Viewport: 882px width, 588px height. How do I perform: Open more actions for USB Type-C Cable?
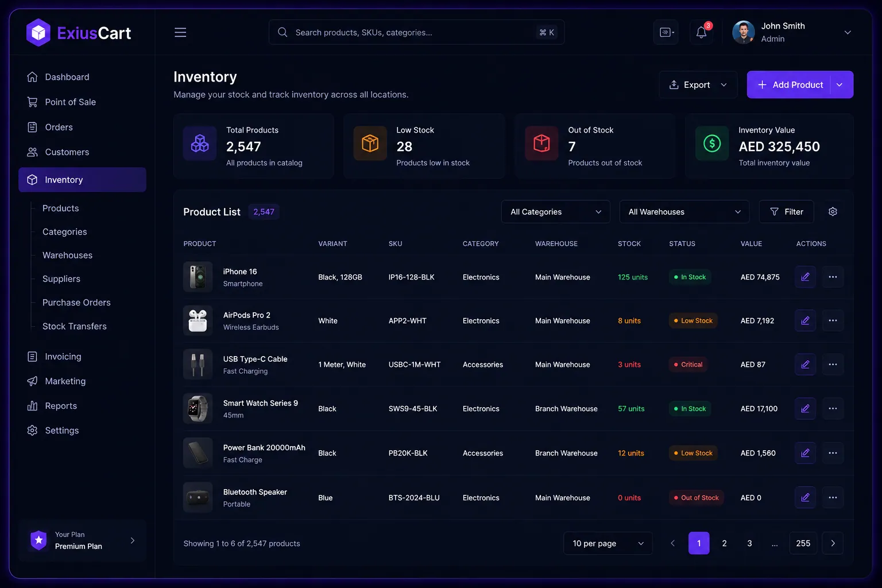point(833,365)
